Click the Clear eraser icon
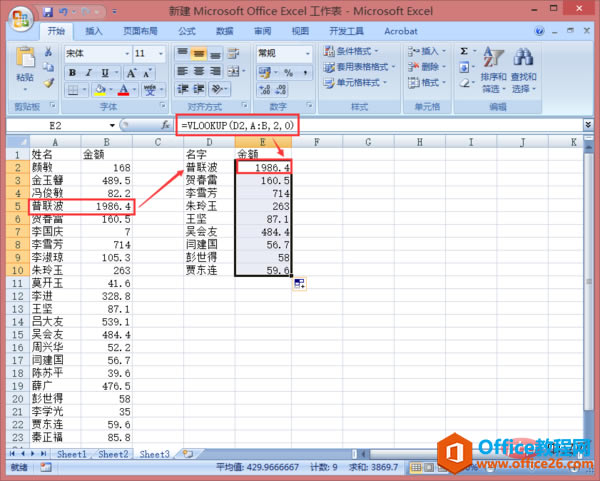Viewport: 600px width, 481px height. click(x=464, y=83)
